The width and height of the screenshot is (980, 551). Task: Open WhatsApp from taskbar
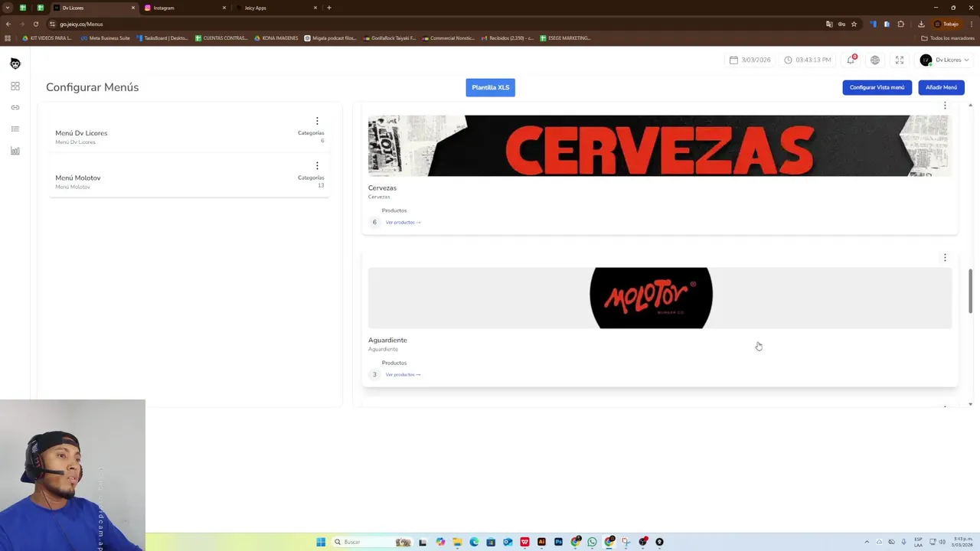(592, 542)
